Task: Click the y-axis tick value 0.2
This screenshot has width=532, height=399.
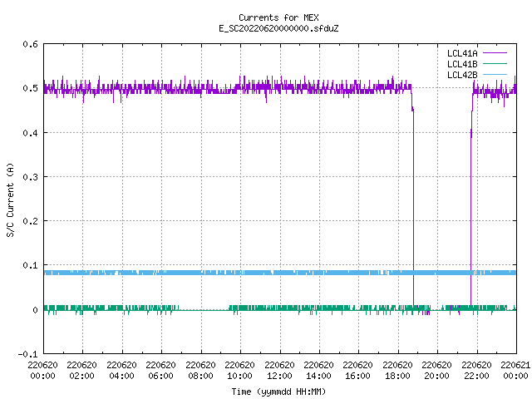Action: (x=30, y=221)
